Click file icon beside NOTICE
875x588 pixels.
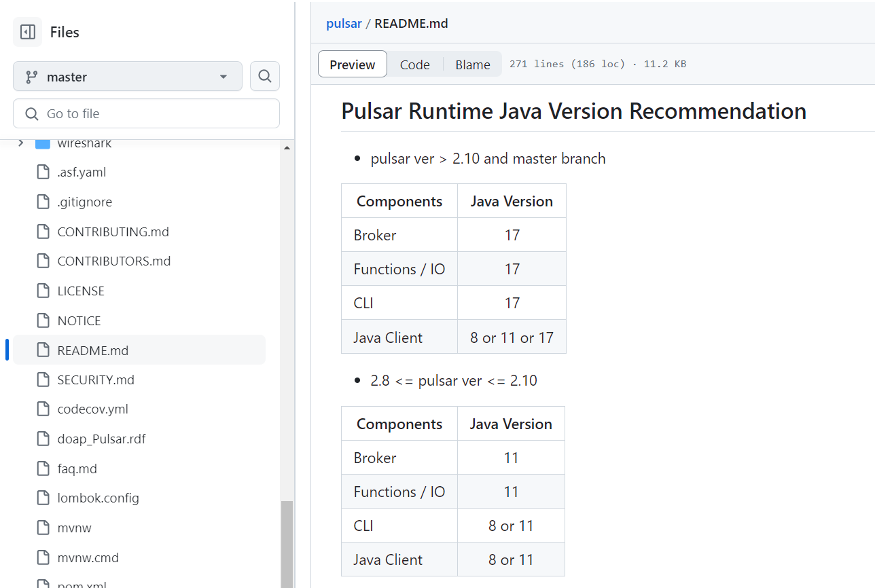click(x=43, y=320)
